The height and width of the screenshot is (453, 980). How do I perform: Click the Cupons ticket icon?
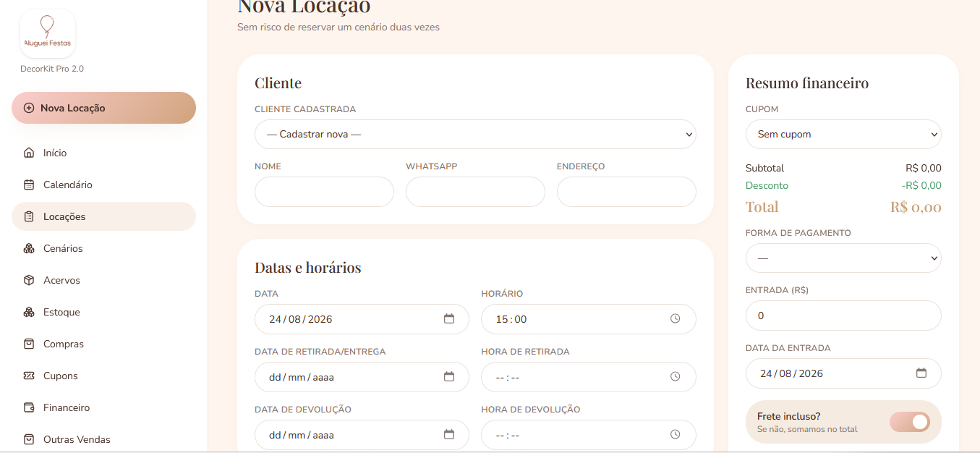(29, 376)
